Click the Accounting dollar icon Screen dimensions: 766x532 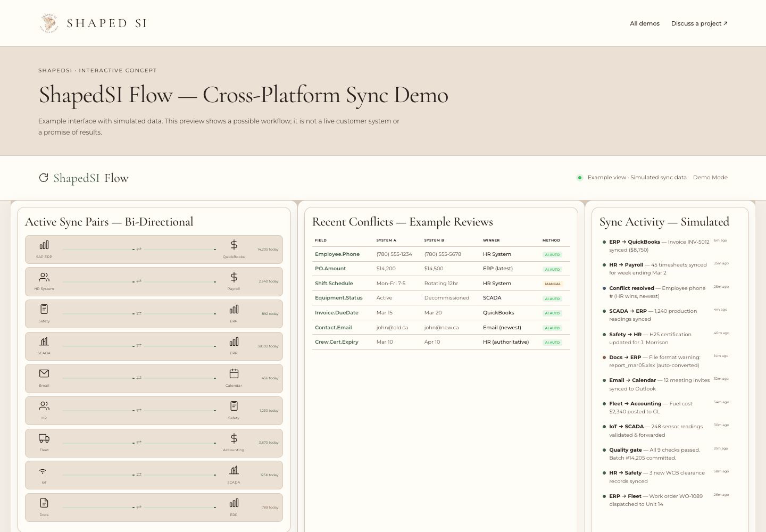pos(234,438)
